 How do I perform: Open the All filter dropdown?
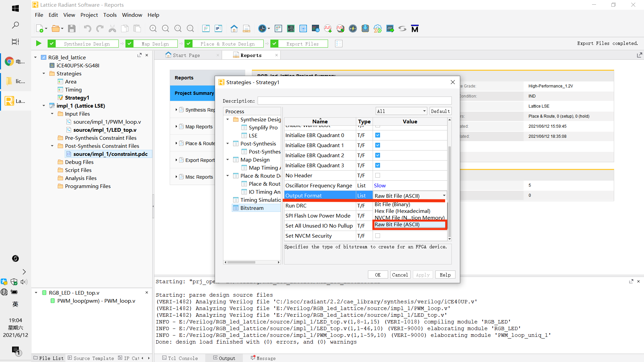tap(401, 111)
